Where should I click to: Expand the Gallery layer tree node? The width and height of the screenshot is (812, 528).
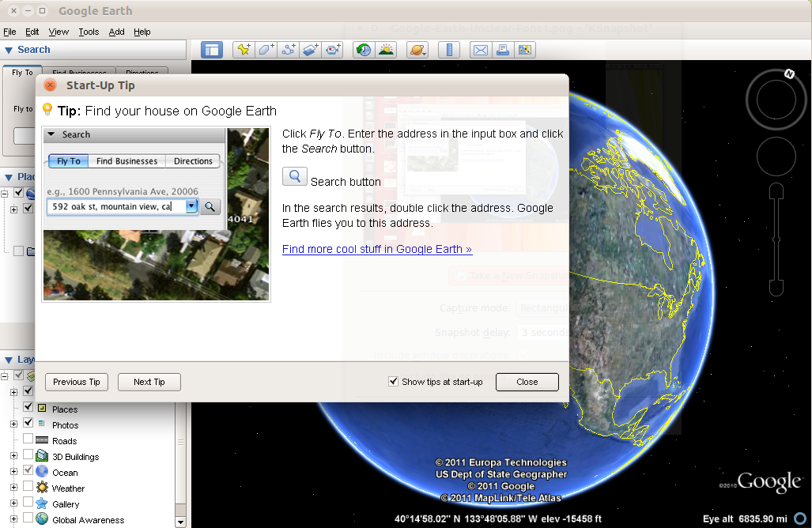14,503
